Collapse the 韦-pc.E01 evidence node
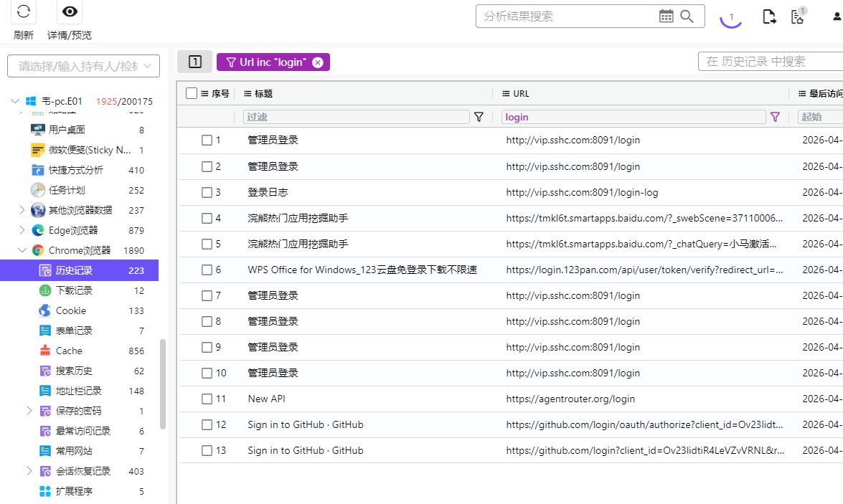Screen dimensions: 843x504 pyautogui.click(x=15, y=101)
